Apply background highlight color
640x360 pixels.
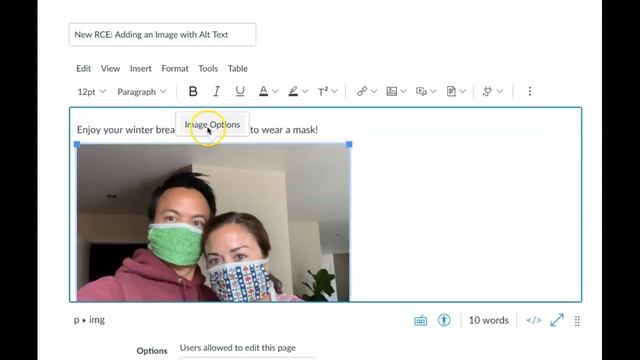[x=293, y=91]
